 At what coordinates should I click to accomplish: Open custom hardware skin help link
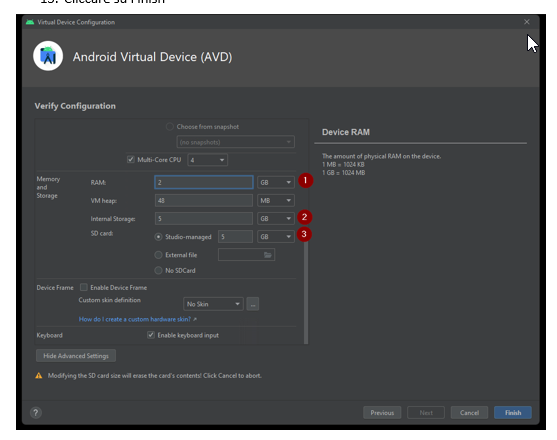pyautogui.click(x=137, y=319)
